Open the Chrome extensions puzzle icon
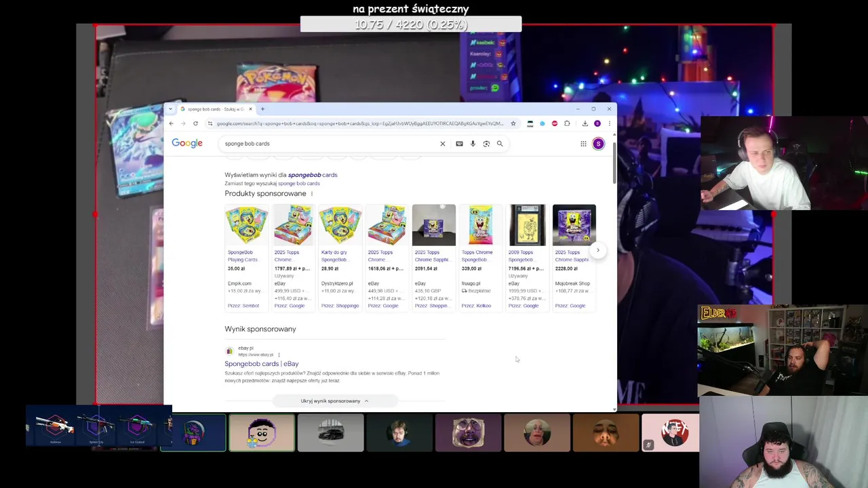The width and height of the screenshot is (868, 488). coord(567,123)
